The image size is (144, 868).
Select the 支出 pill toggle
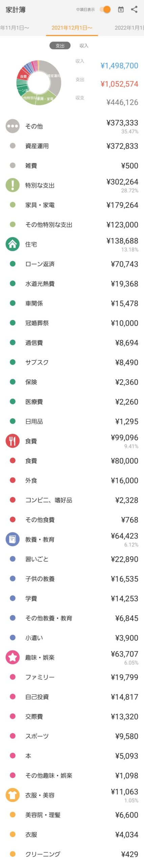click(x=60, y=45)
